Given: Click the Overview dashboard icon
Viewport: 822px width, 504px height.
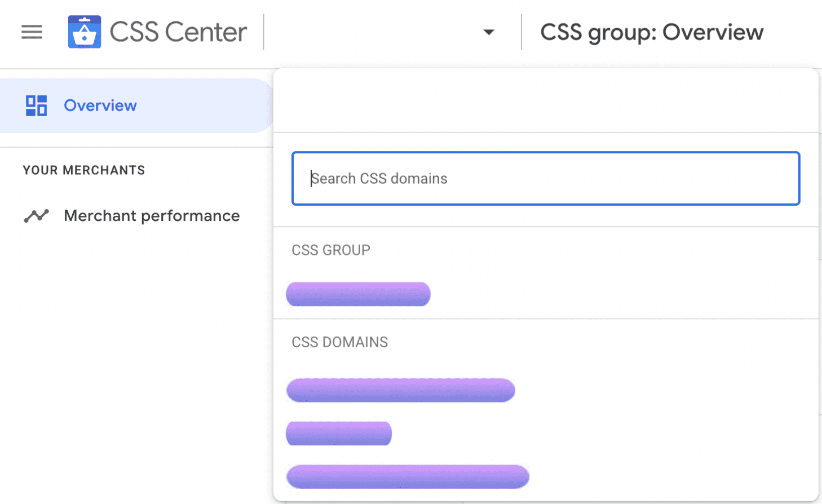Looking at the screenshot, I should tap(36, 105).
